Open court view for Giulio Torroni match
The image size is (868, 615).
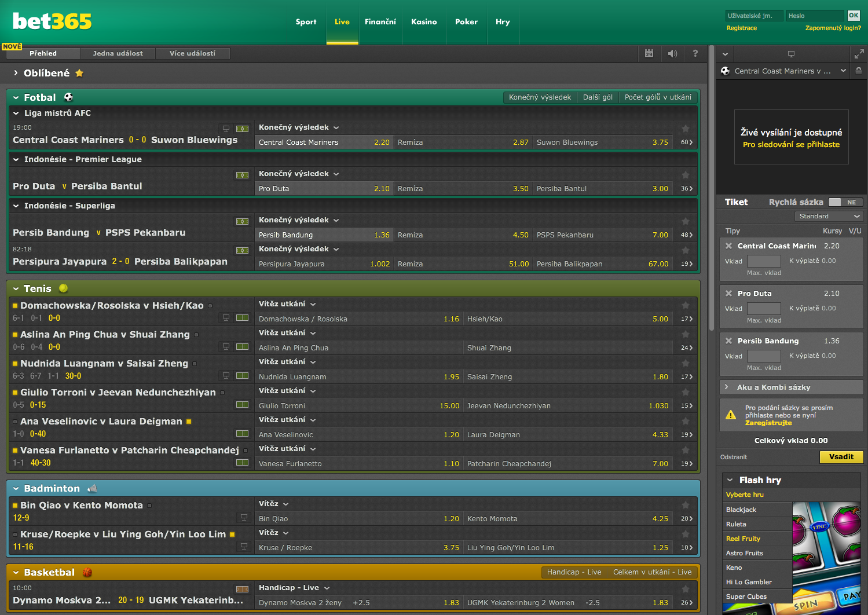[243, 404]
